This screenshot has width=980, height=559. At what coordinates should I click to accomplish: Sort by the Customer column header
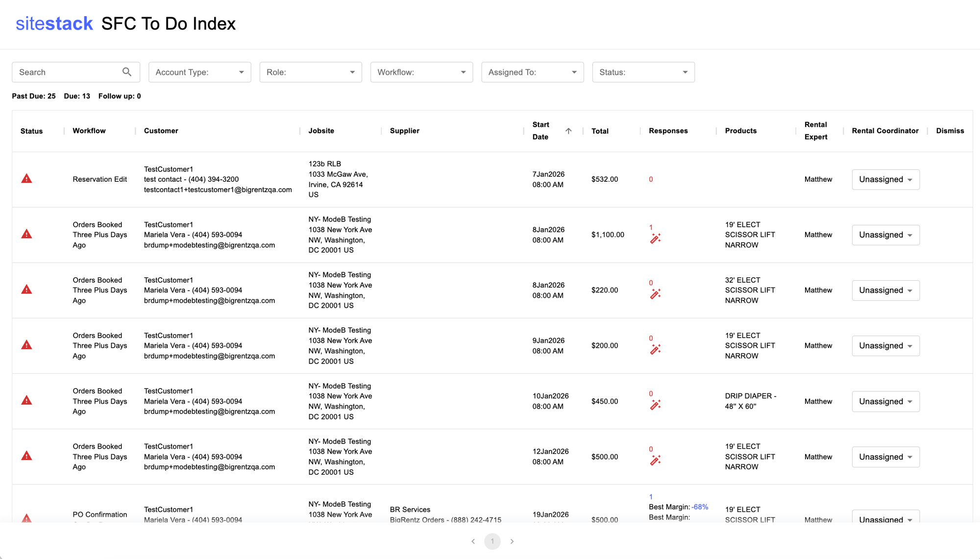coord(161,131)
